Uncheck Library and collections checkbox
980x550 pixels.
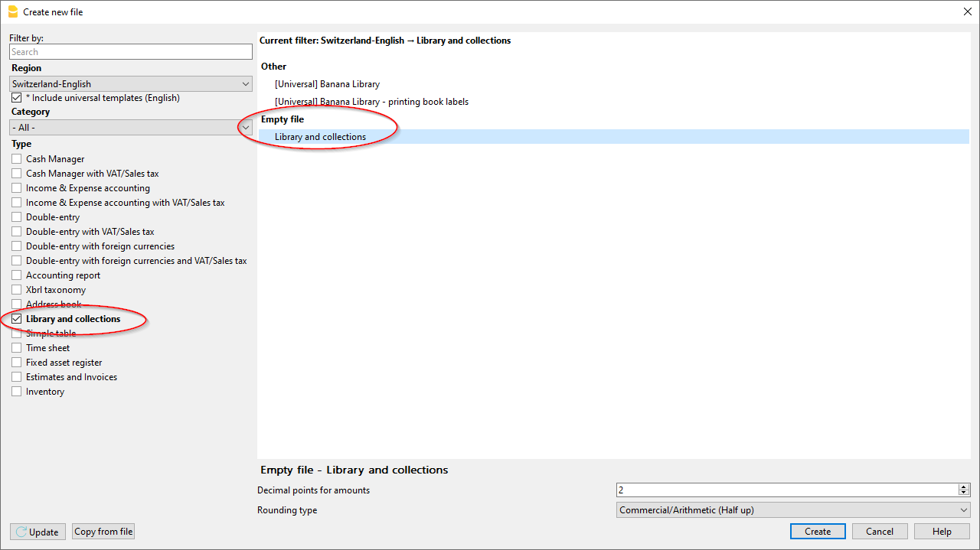coord(17,319)
